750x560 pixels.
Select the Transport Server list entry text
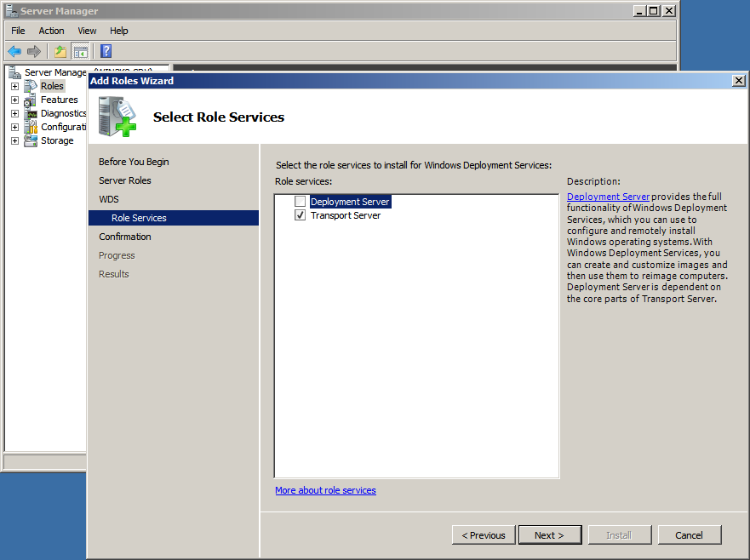tap(346, 215)
